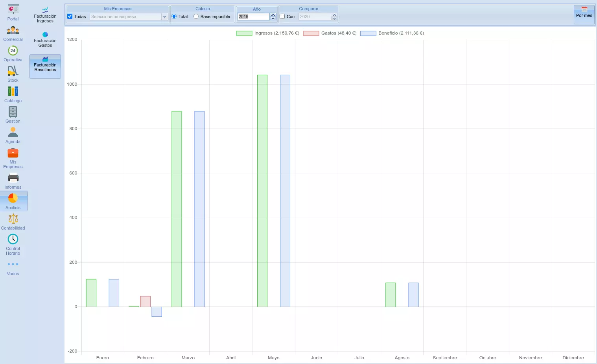Viewport: 597px width, 364px height.
Task: Click the Año 2016 input field
Action: point(253,17)
